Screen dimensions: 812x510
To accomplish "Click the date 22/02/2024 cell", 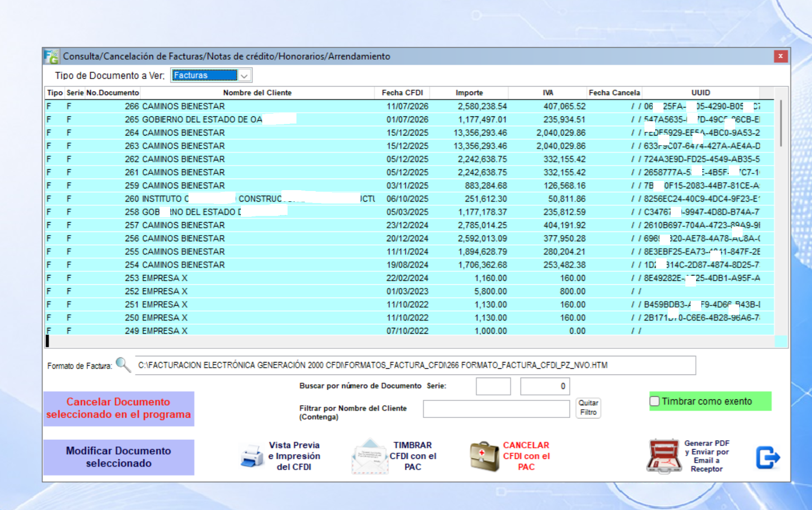I will [407, 278].
